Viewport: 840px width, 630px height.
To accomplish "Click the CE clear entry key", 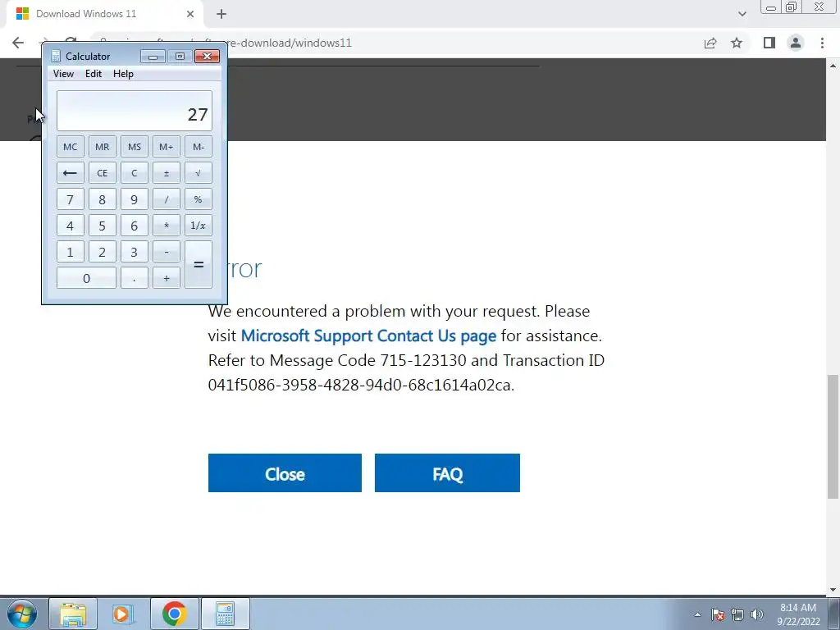I will tap(103, 173).
